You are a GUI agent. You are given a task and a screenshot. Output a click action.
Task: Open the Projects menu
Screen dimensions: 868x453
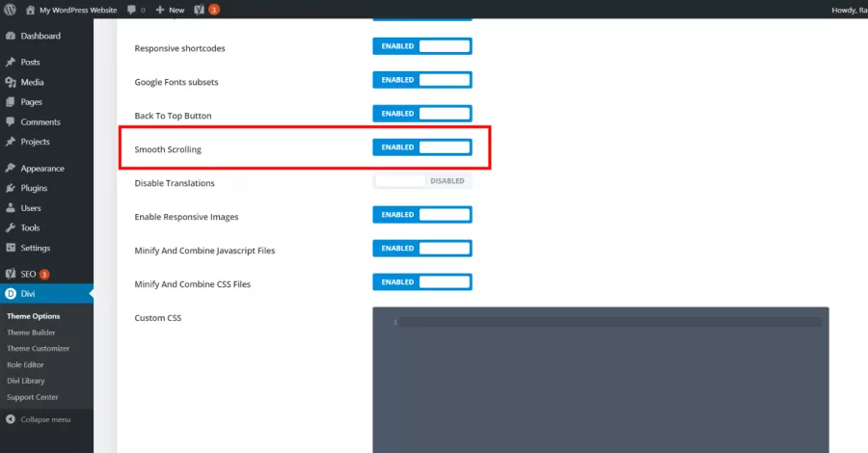pos(46,142)
